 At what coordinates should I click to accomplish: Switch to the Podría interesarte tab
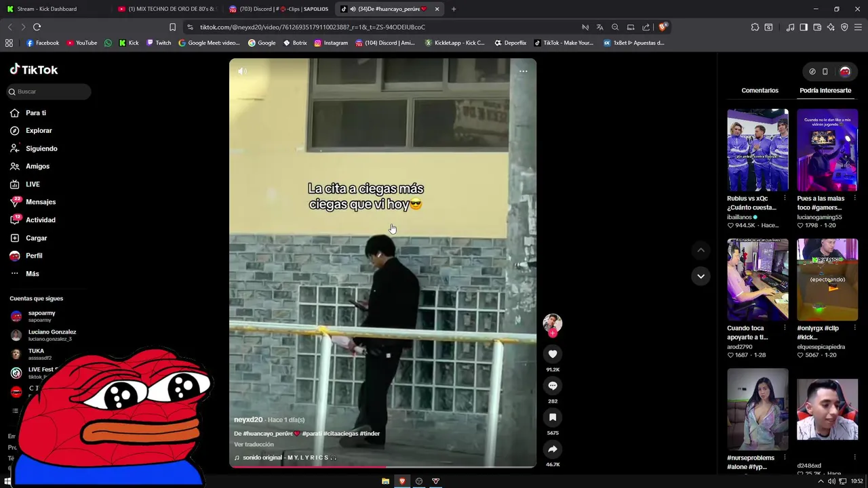point(825,90)
